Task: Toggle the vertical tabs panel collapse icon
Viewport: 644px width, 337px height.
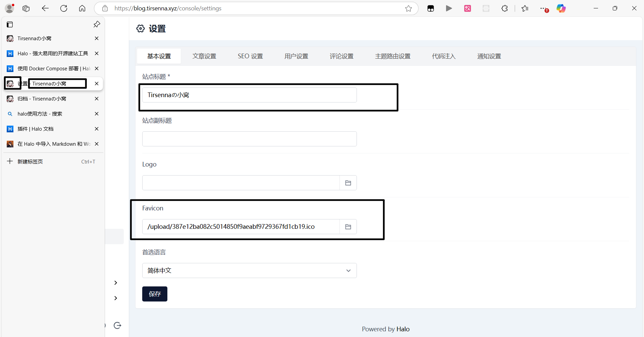Action: 10,24
